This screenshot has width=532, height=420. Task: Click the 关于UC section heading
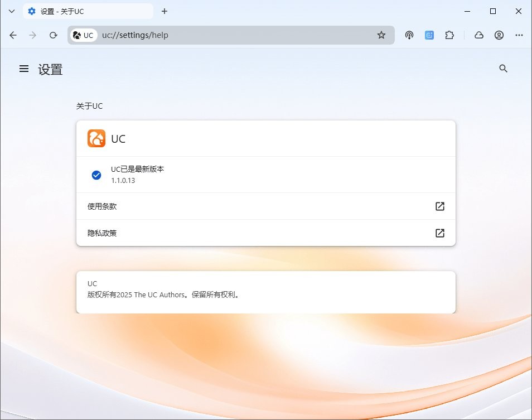(x=89, y=106)
